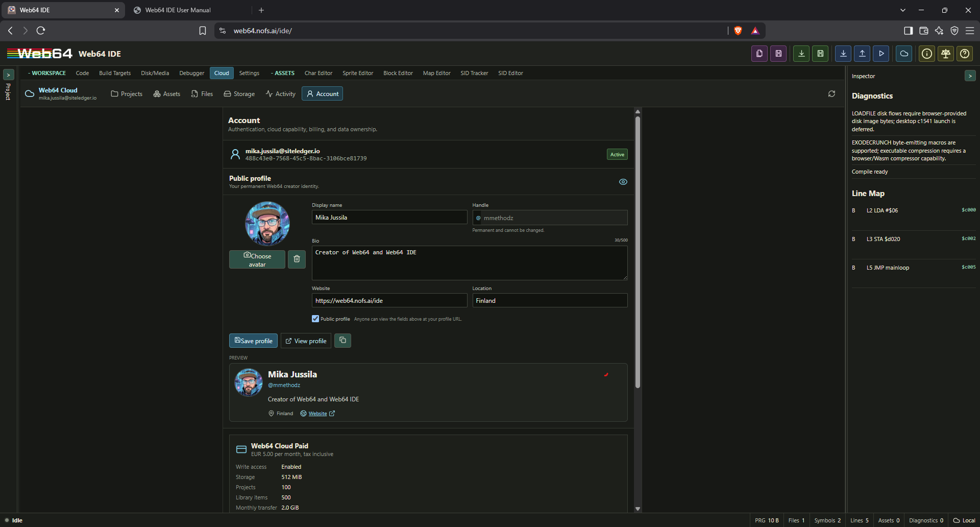Open the SID Editor tab
Viewport: 980px width, 527px height.
pyautogui.click(x=510, y=73)
